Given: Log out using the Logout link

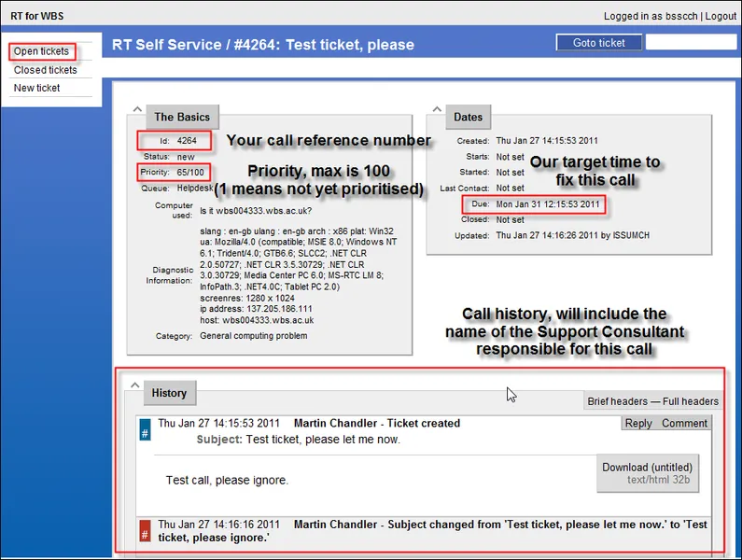Looking at the screenshot, I should point(720,16).
